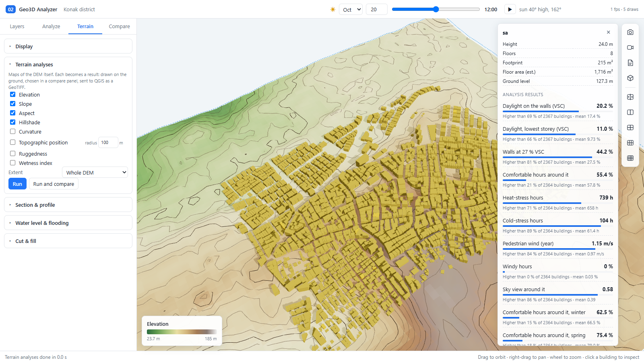Viewport: 644px width, 362px height.
Task: Expand Section & profile panel
Action: (x=68, y=205)
